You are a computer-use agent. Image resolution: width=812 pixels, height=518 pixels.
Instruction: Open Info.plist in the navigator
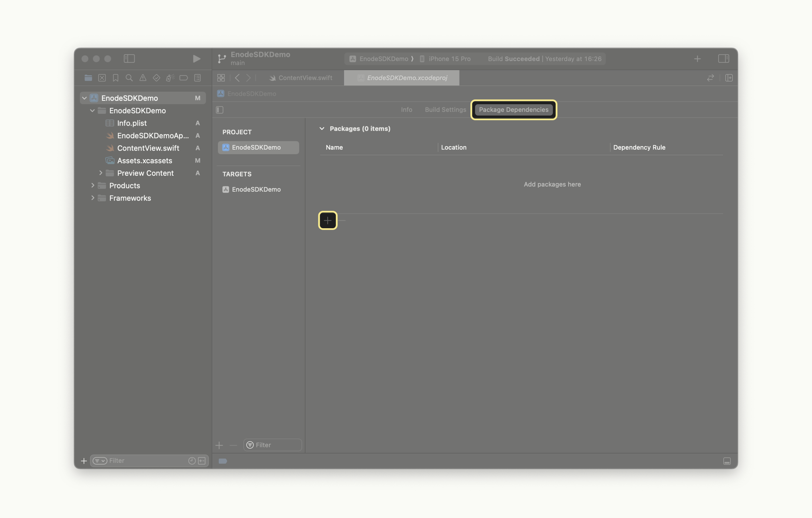(x=132, y=123)
